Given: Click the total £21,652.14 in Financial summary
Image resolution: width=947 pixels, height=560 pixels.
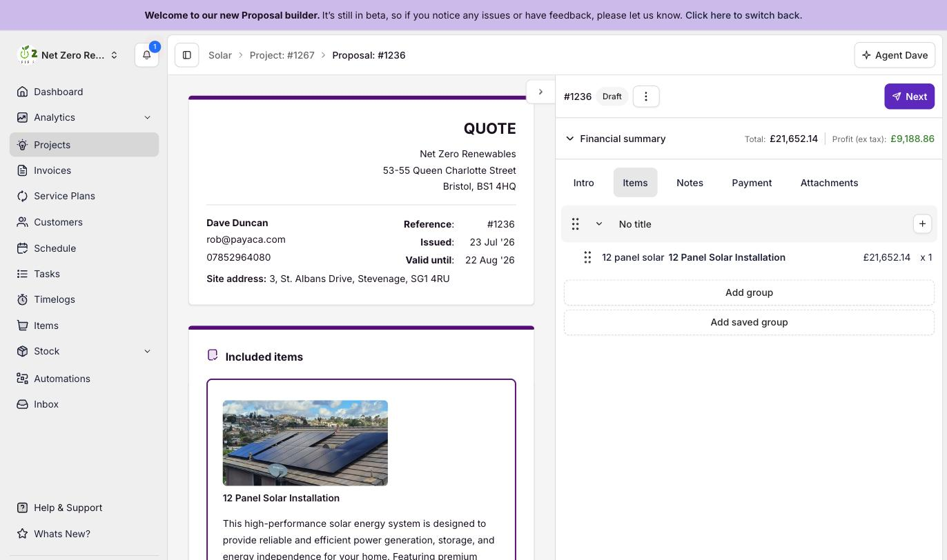Looking at the screenshot, I should pos(794,139).
